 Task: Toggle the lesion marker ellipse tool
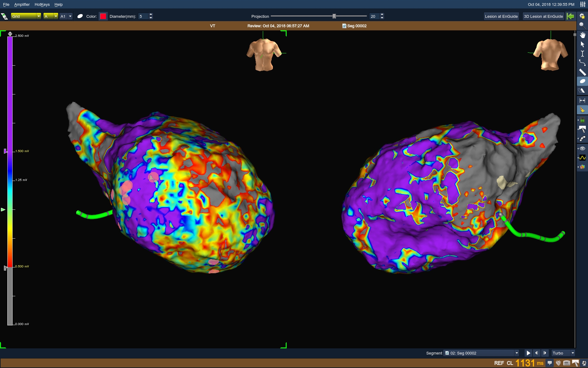coord(582,81)
